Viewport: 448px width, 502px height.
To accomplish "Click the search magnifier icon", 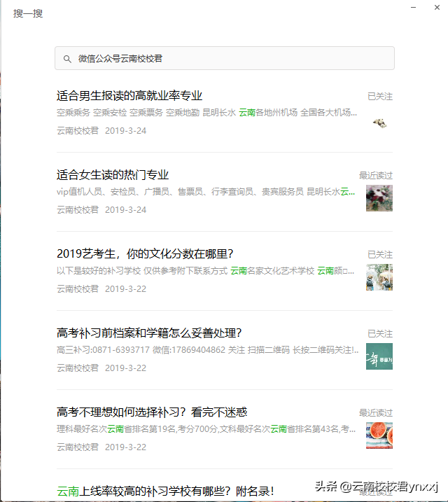I will point(67,59).
